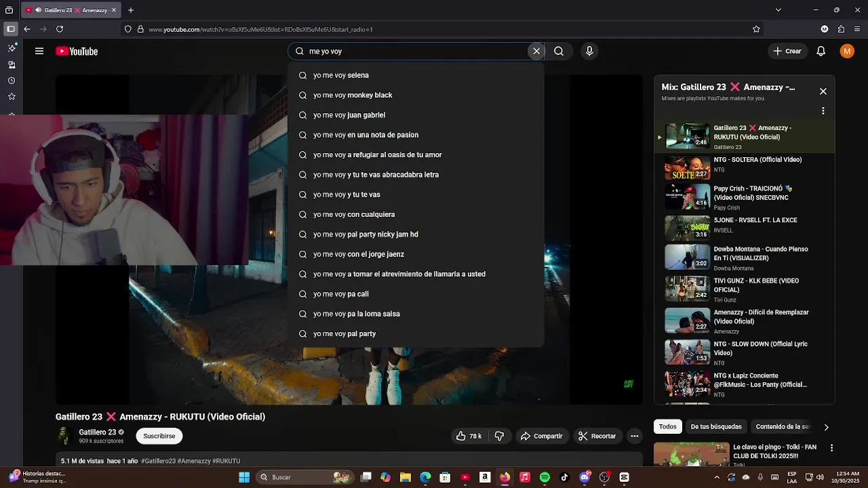Open the sidebar AI sparkle icon
The height and width of the screenshot is (488, 868).
tap(12, 48)
